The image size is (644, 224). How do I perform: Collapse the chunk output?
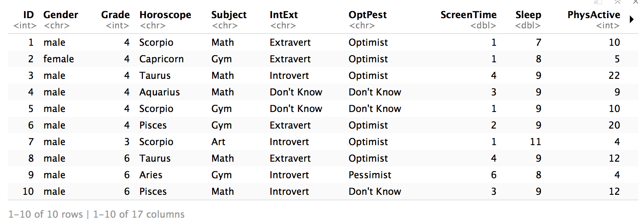(x=618, y=2)
